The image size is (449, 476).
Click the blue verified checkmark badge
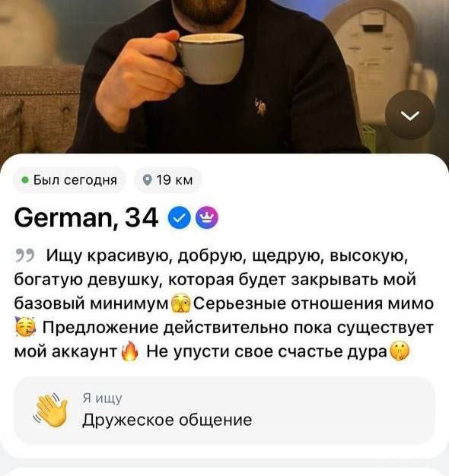click(180, 217)
